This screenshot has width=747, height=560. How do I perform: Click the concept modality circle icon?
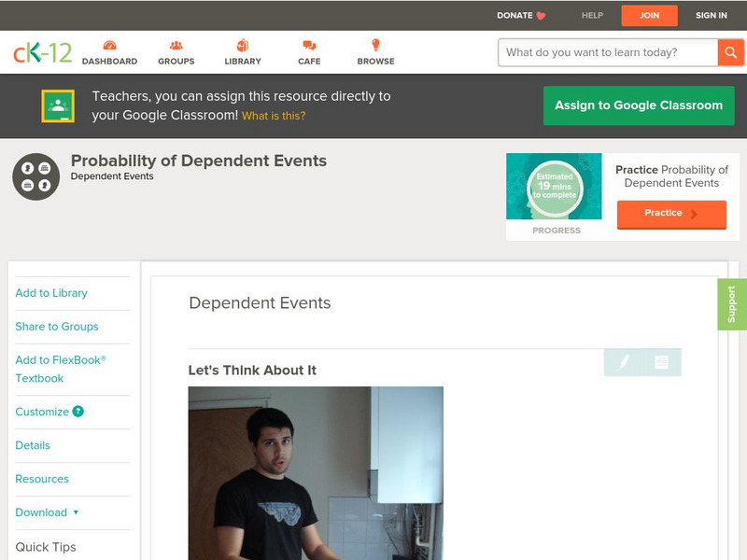tap(36, 176)
